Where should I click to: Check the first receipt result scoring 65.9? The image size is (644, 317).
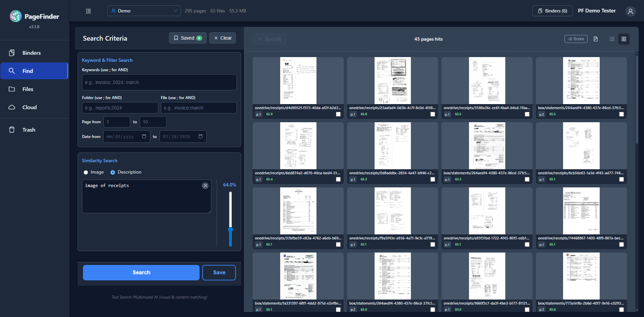338,114
